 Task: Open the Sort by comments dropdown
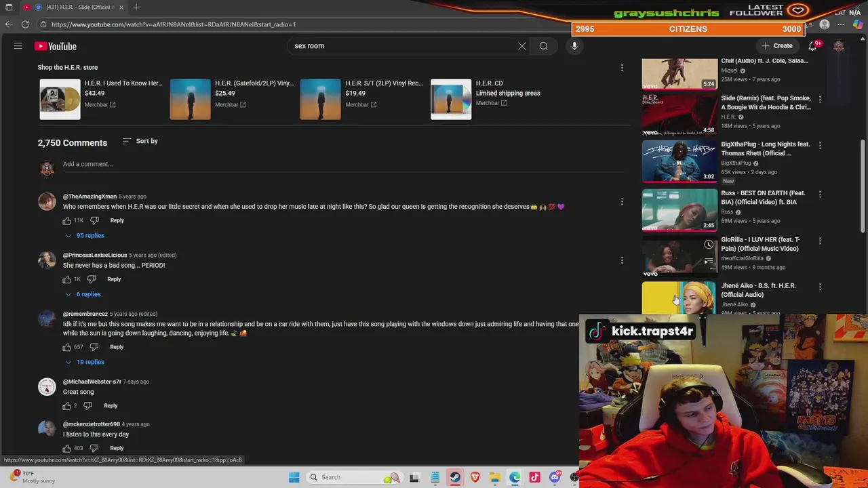point(140,141)
